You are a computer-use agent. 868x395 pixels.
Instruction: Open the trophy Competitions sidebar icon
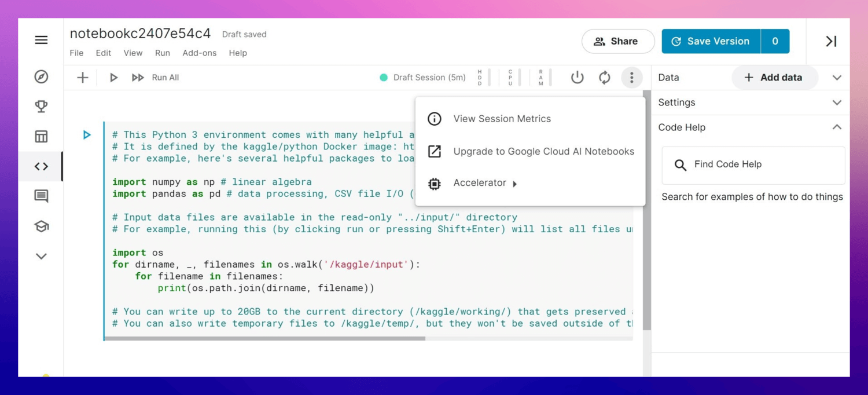tap(41, 107)
